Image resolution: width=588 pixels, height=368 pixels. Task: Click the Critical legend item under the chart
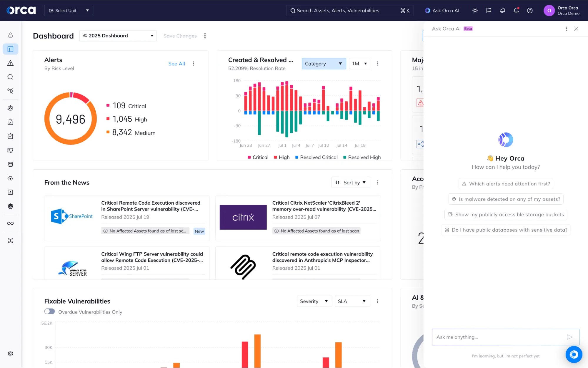pyautogui.click(x=257, y=157)
